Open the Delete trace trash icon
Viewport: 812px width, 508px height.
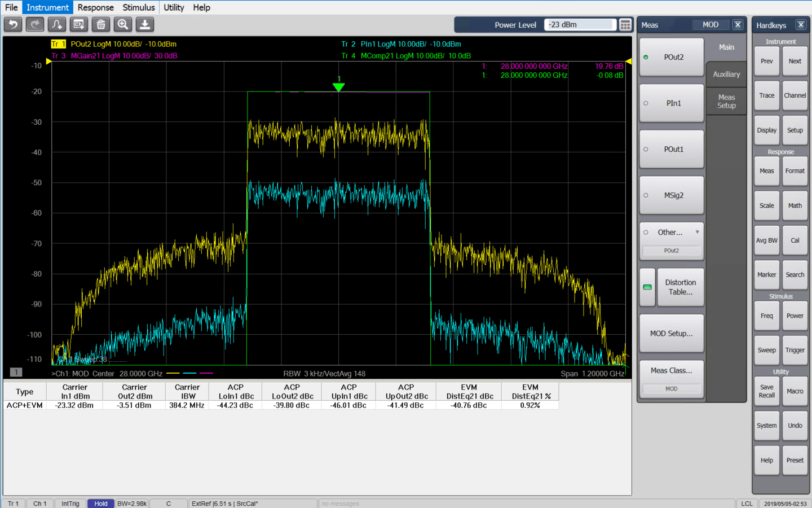pyautogui.click(x=100, y=24)
